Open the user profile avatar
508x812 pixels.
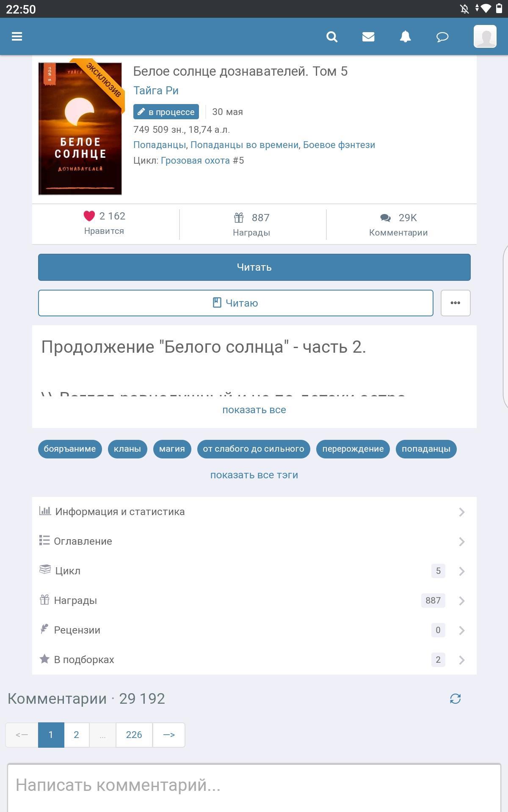coord(485,36)
